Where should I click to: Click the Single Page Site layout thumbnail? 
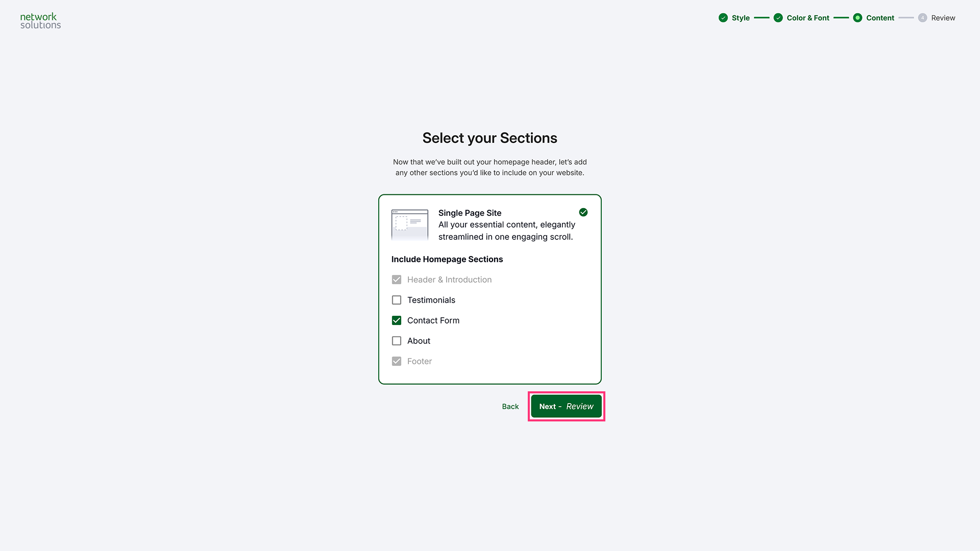[409, 224]
